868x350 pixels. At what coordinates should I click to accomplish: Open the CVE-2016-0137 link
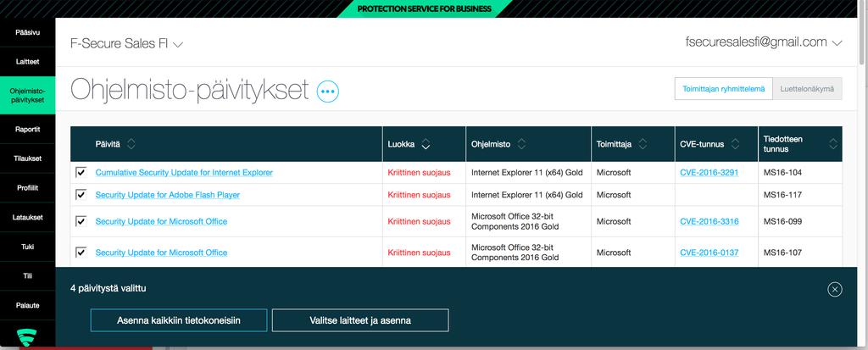(x=709, y=253)
